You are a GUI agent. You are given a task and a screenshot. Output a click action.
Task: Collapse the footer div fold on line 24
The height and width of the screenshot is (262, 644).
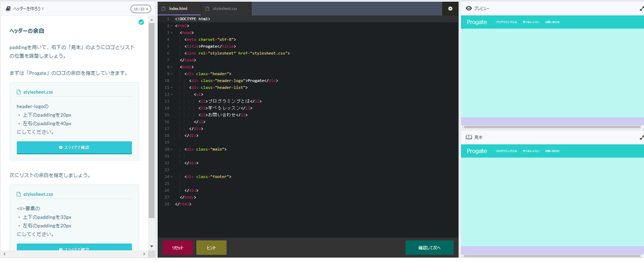point(172,176)
